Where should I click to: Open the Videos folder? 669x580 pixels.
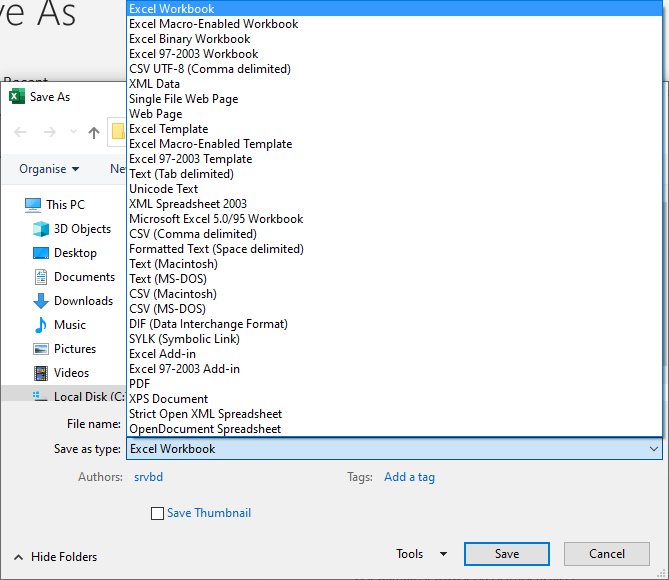coord(61,373)
